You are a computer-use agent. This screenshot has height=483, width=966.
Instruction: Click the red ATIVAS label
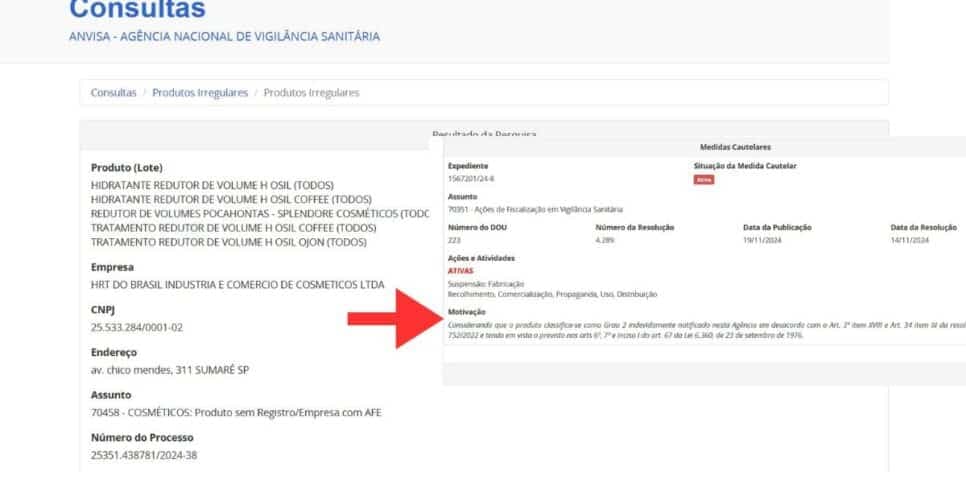point(461,270)
